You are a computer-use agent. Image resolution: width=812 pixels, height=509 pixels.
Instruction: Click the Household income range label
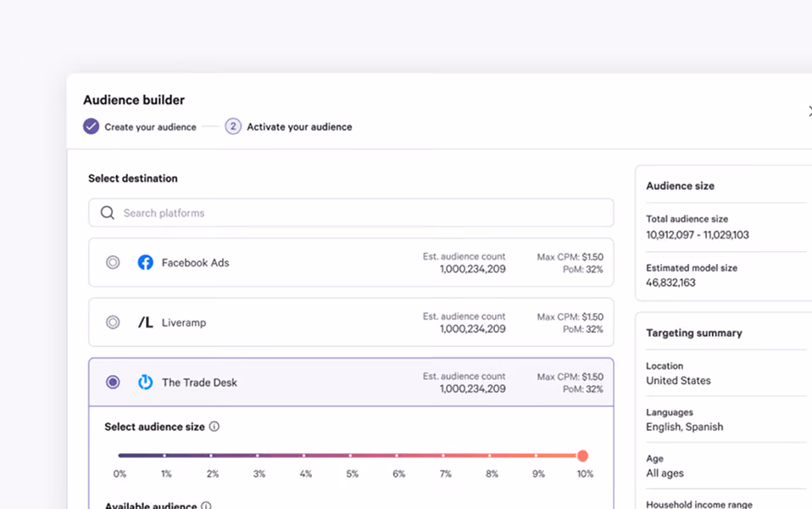coord(699,505)
